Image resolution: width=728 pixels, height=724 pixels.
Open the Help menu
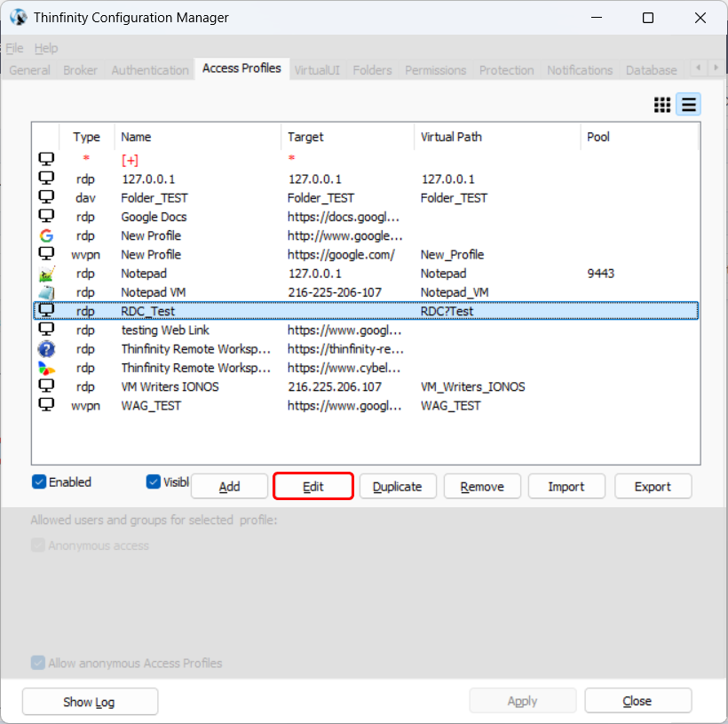[x=46, y=48]
